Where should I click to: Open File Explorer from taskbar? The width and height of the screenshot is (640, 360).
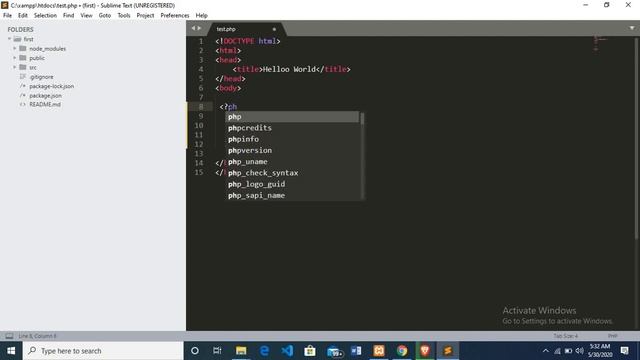[241, 351]
